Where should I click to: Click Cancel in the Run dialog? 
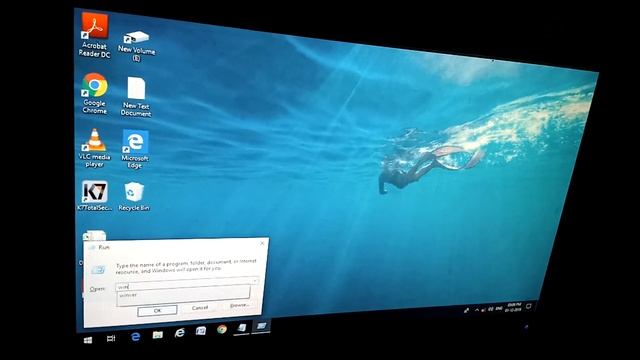click(200, 307)
